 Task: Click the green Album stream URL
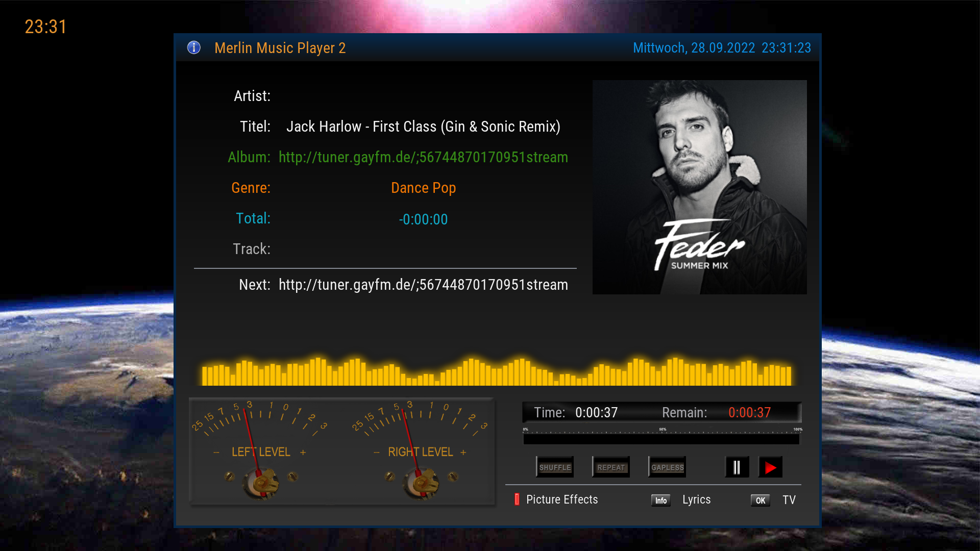click(x=423, y=157)
